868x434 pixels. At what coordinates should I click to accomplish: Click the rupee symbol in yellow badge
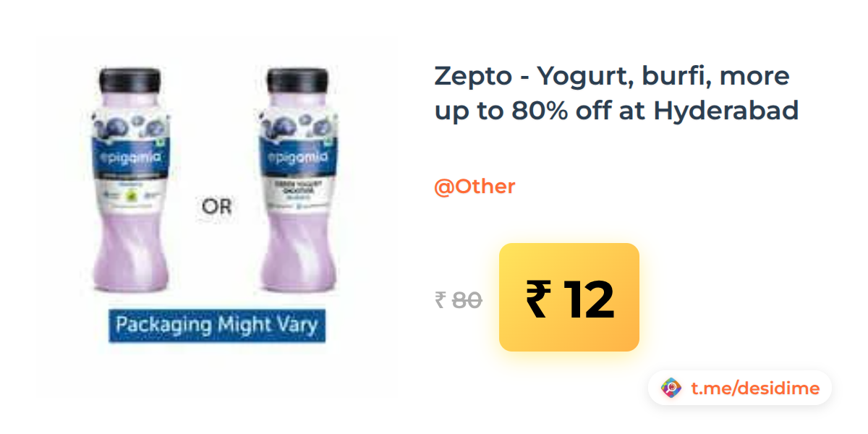(x=537, y=299)
